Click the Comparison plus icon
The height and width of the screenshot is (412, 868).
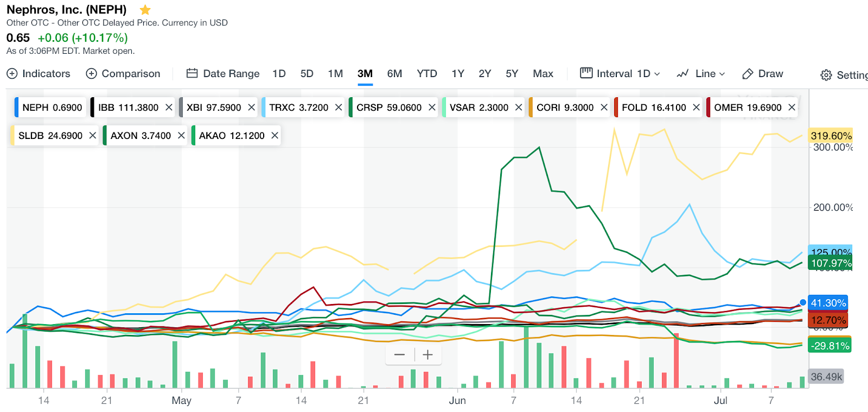[92, 73]
